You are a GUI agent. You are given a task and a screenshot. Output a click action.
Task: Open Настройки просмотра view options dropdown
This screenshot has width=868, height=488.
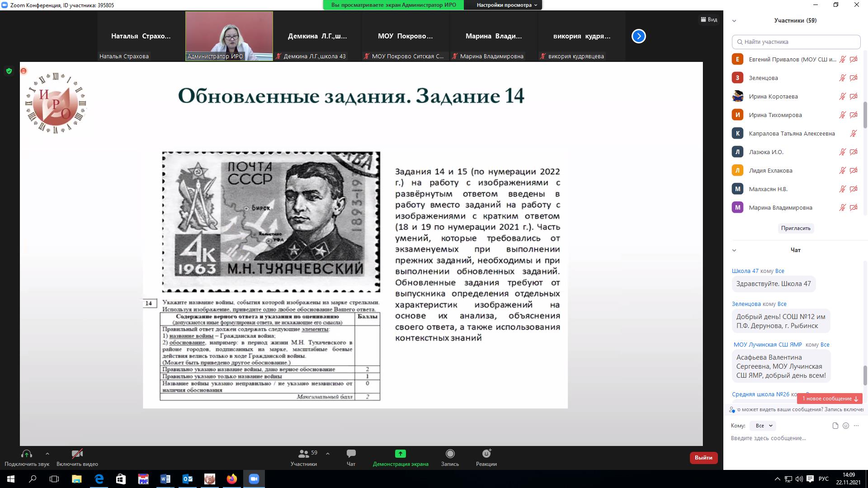507,5
